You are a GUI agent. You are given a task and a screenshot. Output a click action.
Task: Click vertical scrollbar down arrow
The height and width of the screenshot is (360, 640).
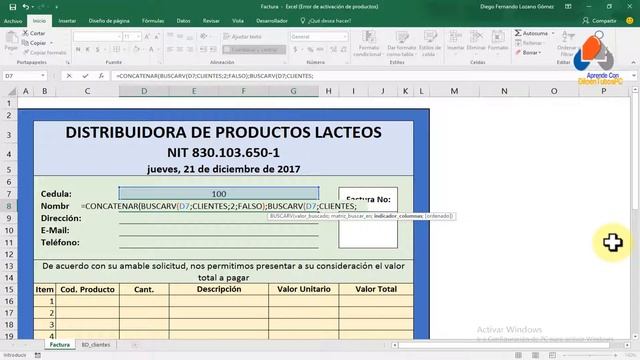(x=635, y=337)
